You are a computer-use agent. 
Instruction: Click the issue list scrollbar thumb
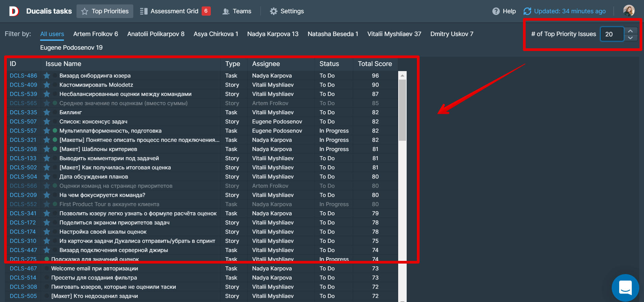click(402, 110)
